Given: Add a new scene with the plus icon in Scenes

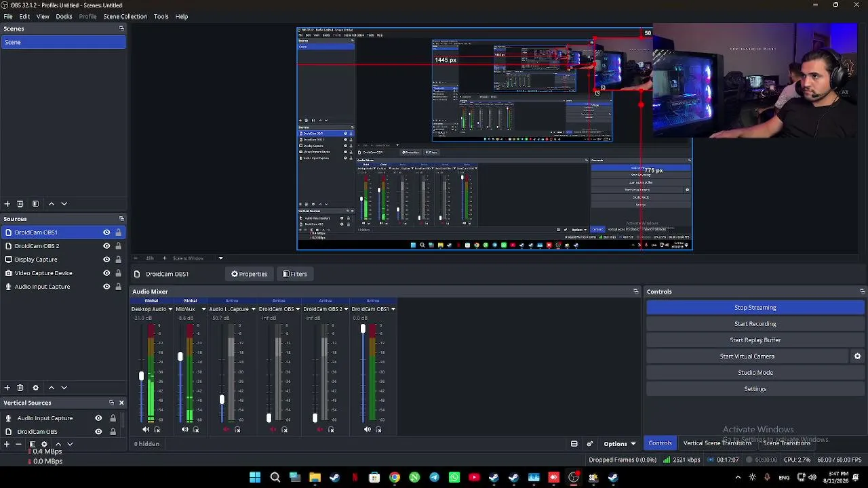Looking at the screenshot, I should (x=7, y=203).
